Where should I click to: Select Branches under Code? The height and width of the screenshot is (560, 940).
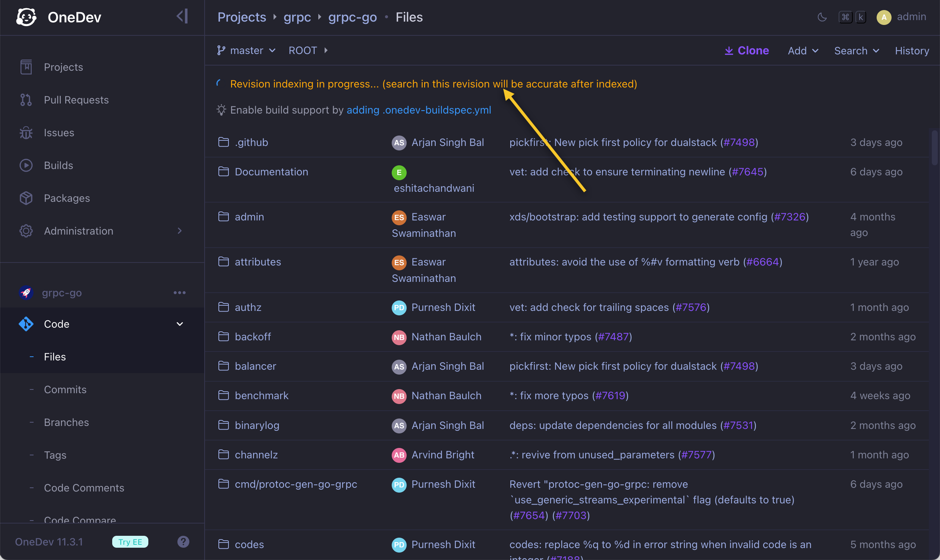(66, 422)
